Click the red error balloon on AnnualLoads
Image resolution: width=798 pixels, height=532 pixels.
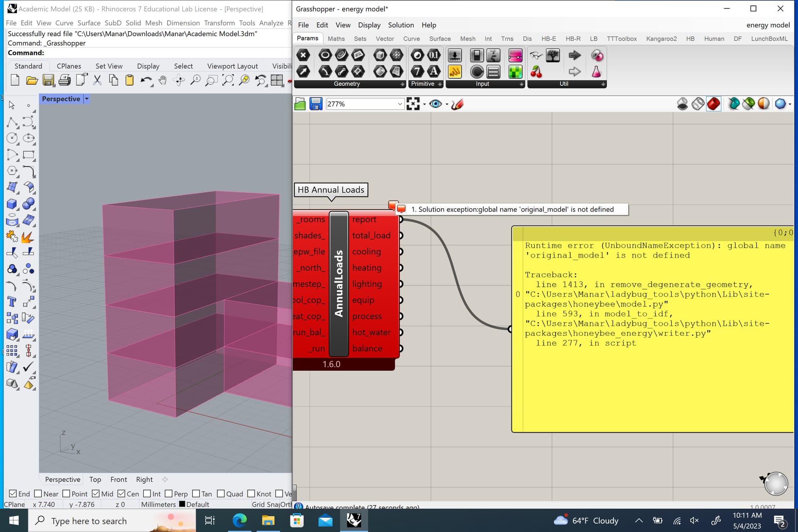[392, 205]
